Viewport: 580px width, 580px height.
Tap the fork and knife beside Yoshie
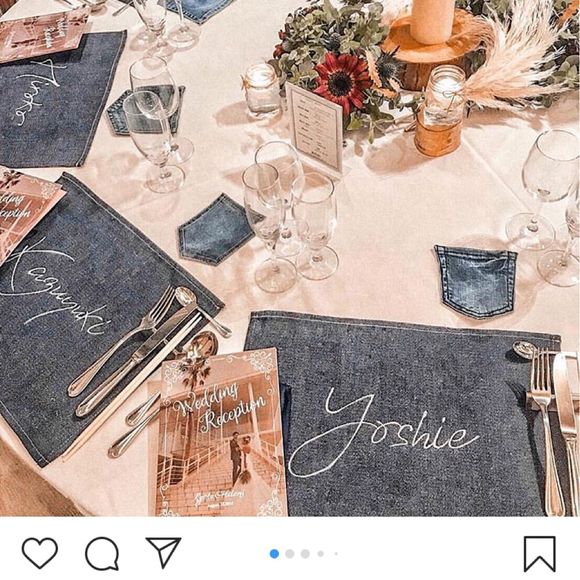pos(554,429)
